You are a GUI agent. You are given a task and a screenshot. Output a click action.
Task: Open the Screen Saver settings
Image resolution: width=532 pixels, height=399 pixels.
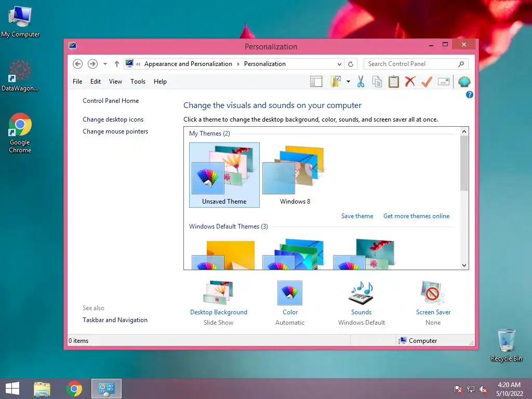tap(433, 303)
